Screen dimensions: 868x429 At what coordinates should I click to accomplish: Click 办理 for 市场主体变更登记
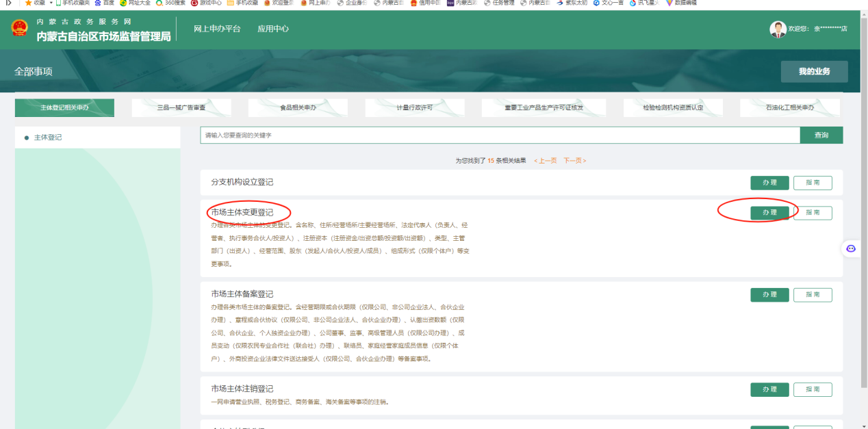[769, 213]
